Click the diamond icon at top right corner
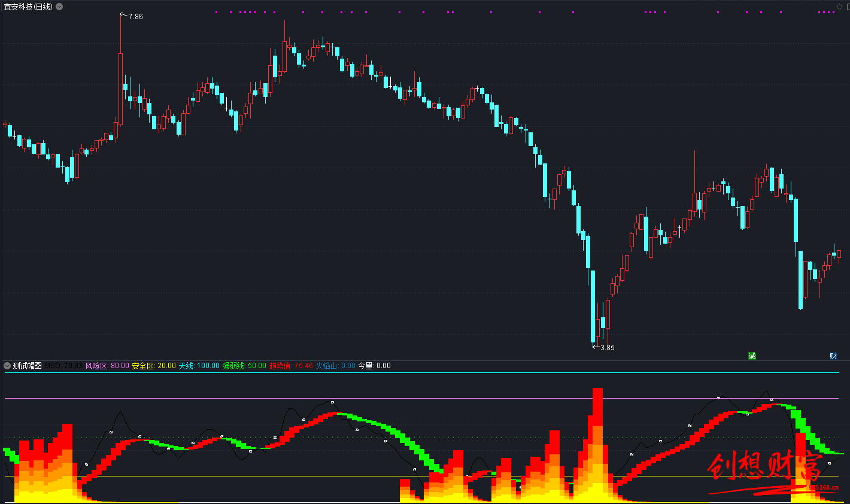 coord(839,7)
